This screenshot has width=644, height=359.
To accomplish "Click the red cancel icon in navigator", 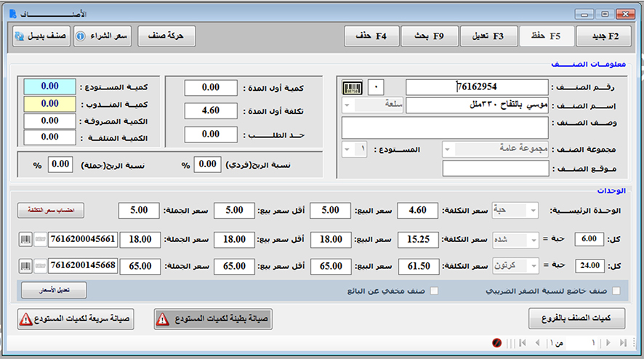I will pyautogui.click(x=497, y=342).
